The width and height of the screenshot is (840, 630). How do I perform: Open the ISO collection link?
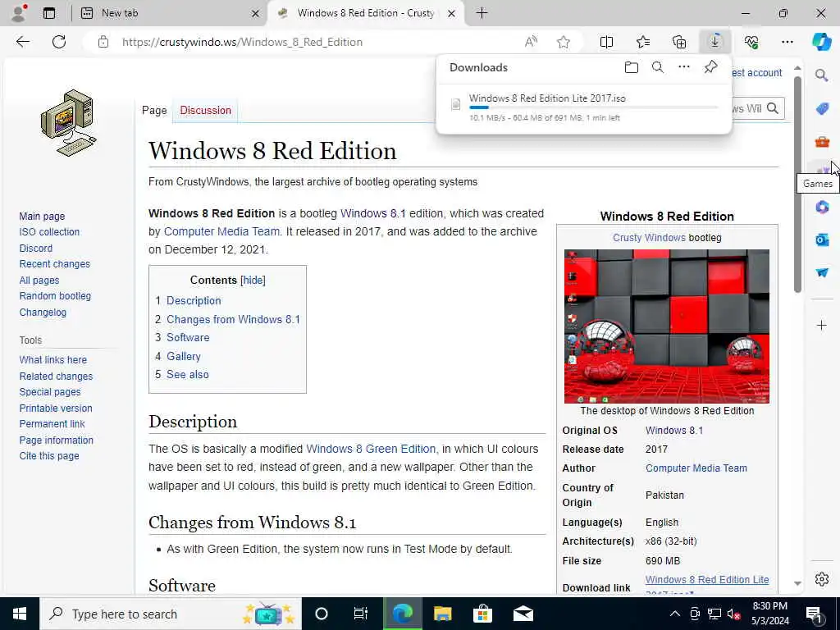point(49,232)
